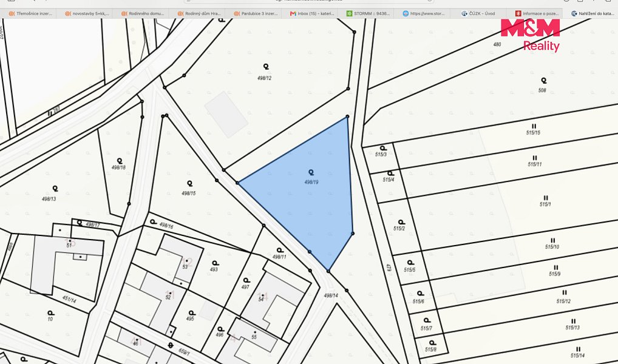Switch to the Rodinného domu... tab

click(143, 13)
